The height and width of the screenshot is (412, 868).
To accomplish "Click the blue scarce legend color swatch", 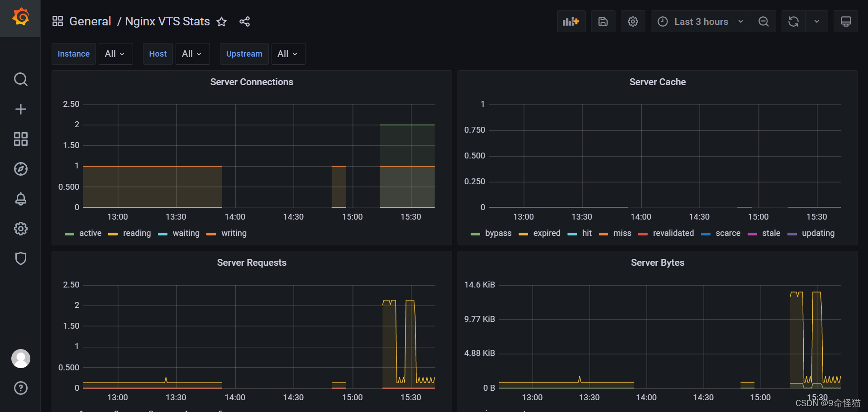I will (706, 234).
